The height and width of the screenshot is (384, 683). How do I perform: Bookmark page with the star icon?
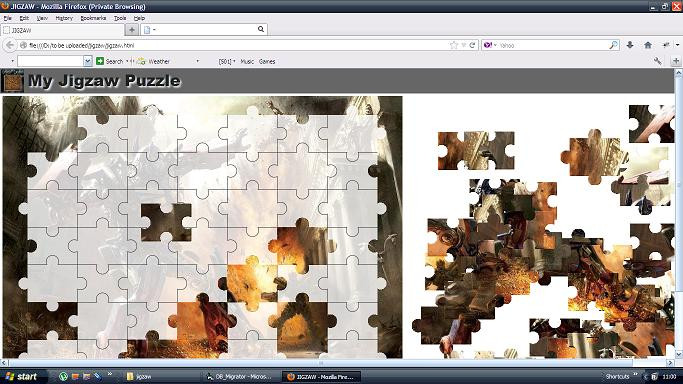tap(454, 45)
